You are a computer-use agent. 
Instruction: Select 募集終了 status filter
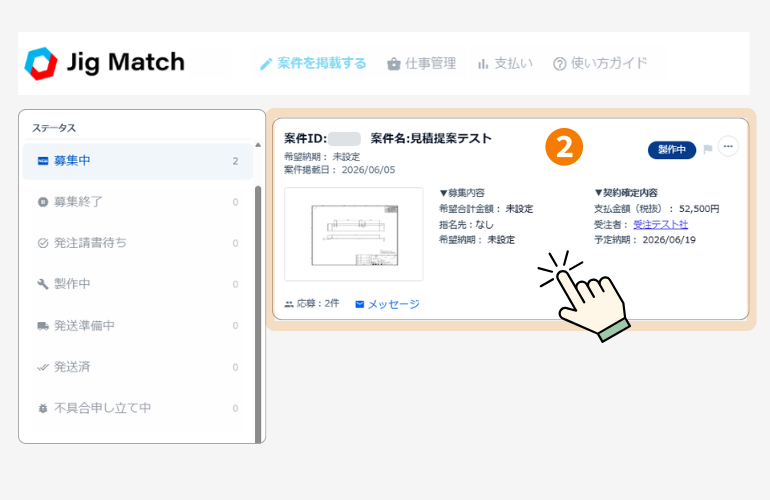click(x=138, y=202)
